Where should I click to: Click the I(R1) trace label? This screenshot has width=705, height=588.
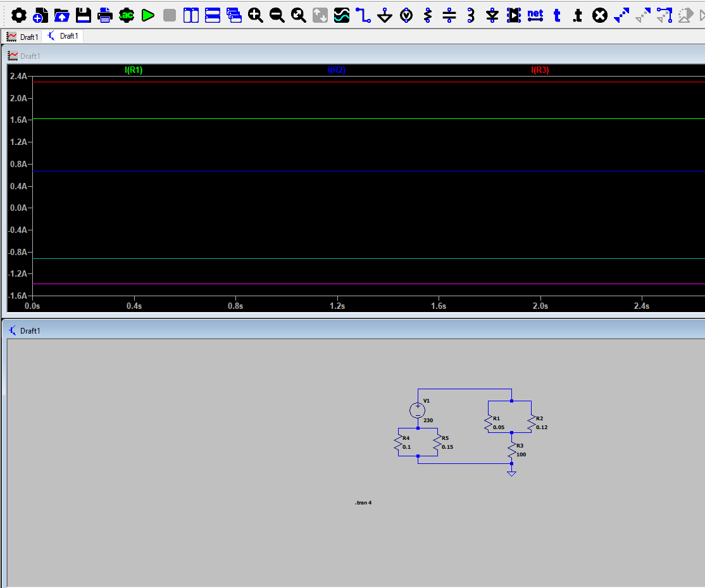[134, 70]
